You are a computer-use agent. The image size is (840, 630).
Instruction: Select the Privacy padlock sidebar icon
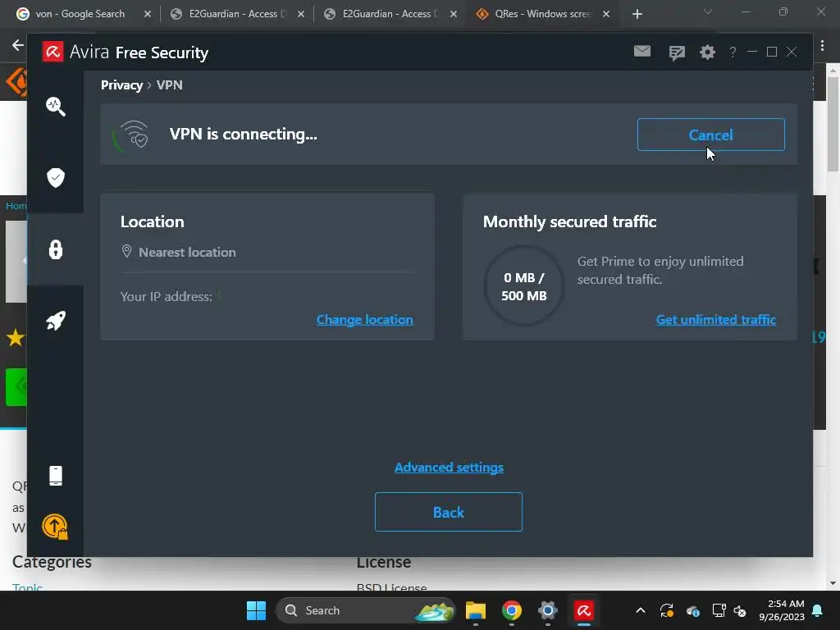(x=56, y=249)
